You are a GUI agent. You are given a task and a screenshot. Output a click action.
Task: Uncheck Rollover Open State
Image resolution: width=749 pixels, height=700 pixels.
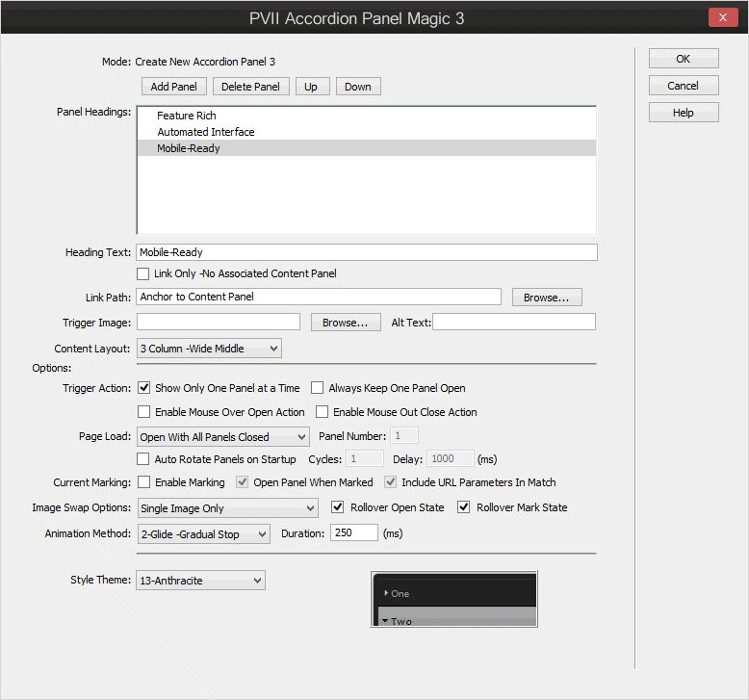337,507
